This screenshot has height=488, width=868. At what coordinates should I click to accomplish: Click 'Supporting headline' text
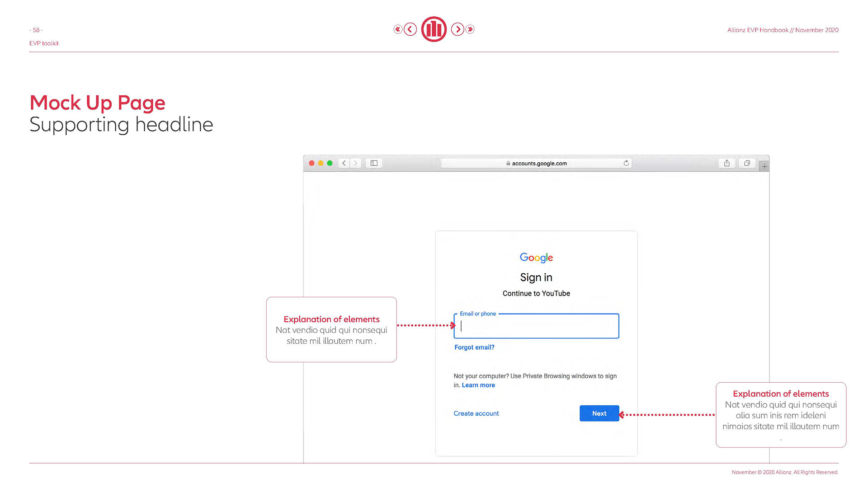[121, 124]
